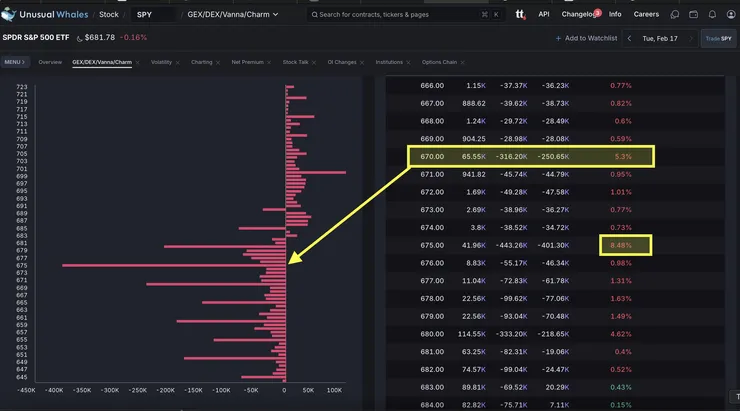Click the search magnifier icon
740x411 pixels.
coord(314,15)
